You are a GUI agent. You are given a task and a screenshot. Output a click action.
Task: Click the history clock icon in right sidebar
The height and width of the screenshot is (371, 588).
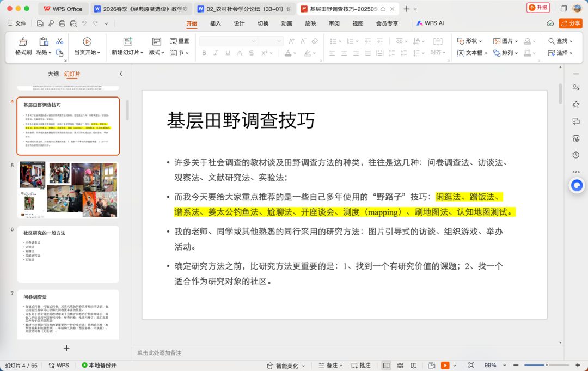(576, 155)
